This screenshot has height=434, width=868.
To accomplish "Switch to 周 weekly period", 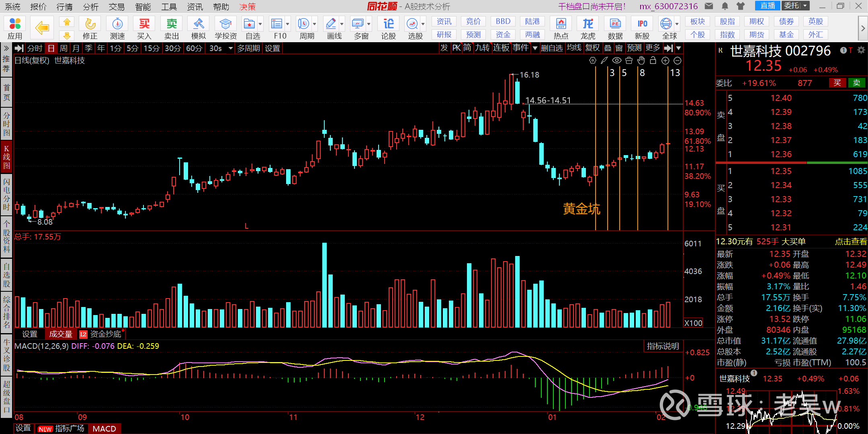I will [x=63, y=48].
